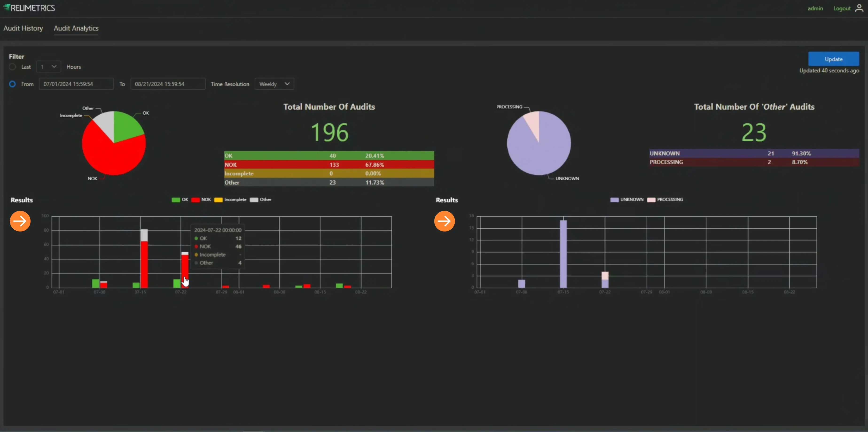868x432 pixels.
Task: Toggle the Incomplete legend swatch
Action: 218,200
